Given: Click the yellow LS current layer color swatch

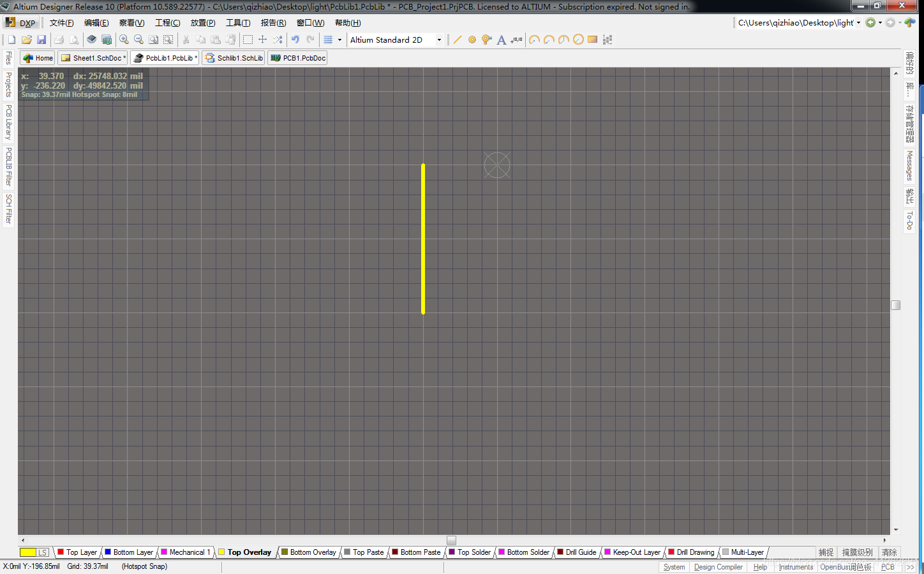Looking at the screenshot, I should pyautogui.click(x=27, y=552).
